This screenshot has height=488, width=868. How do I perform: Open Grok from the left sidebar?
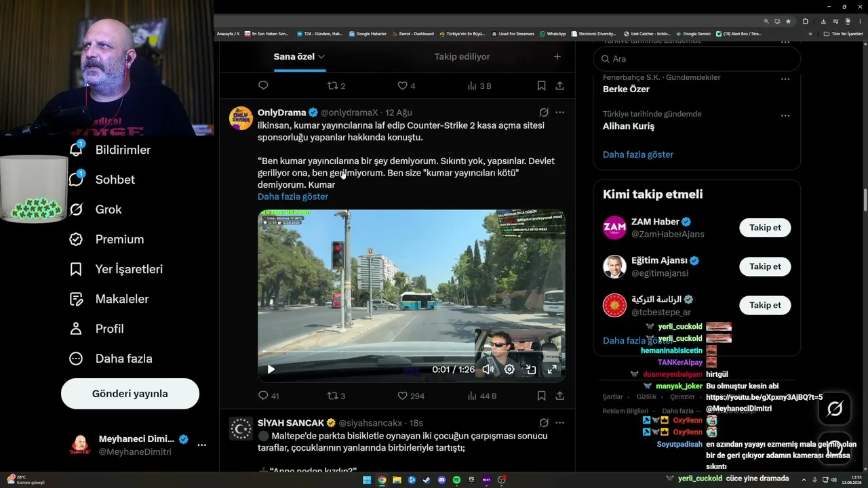coord(96,209)
